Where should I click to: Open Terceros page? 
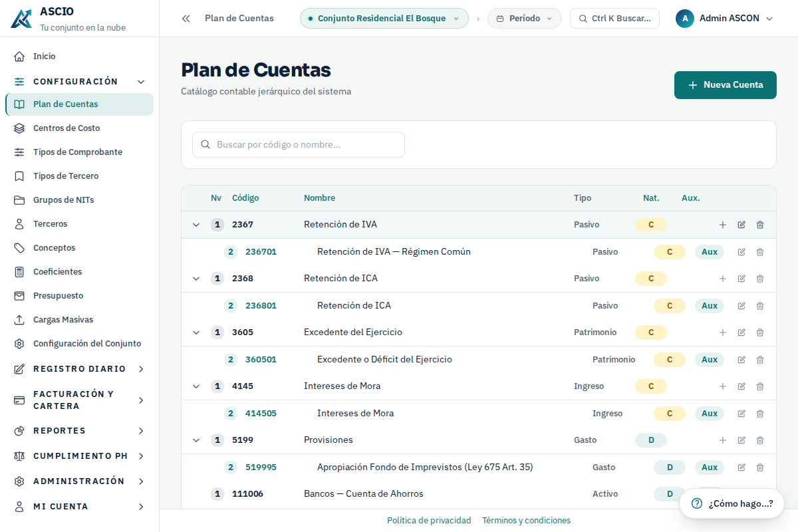tap(80, 224)
